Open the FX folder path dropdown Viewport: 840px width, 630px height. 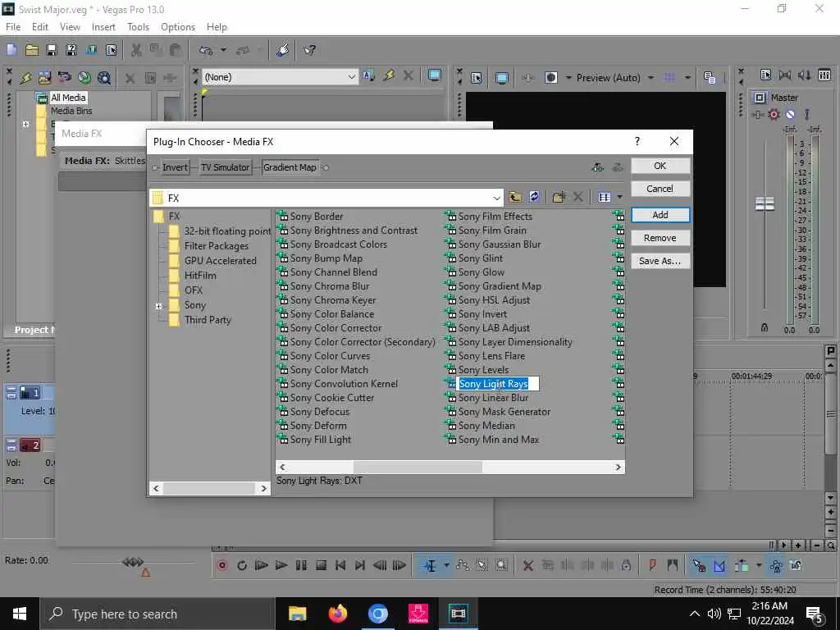coord(496,199)
